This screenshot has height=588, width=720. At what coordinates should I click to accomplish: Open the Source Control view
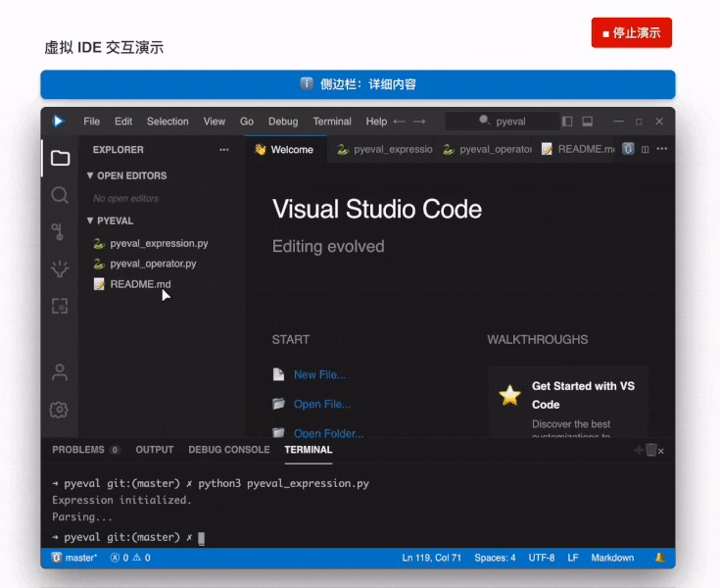(x=60, y=231)
